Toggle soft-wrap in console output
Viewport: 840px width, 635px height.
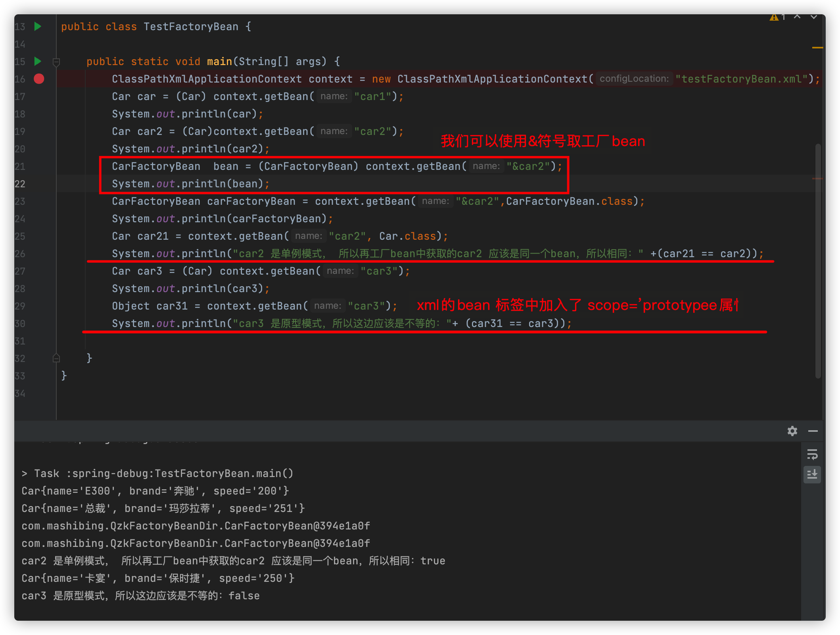(x=812, y=454)
